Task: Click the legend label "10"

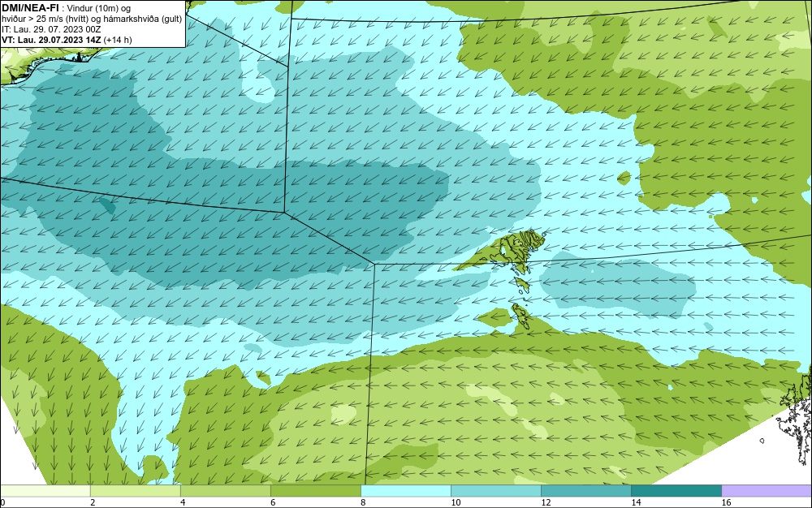Action: pos(456,502)
